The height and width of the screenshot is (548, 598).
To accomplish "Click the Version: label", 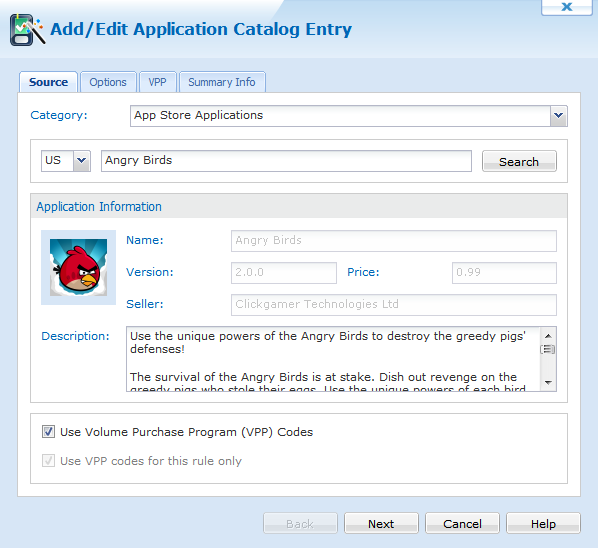I will [x=150, y=272].
